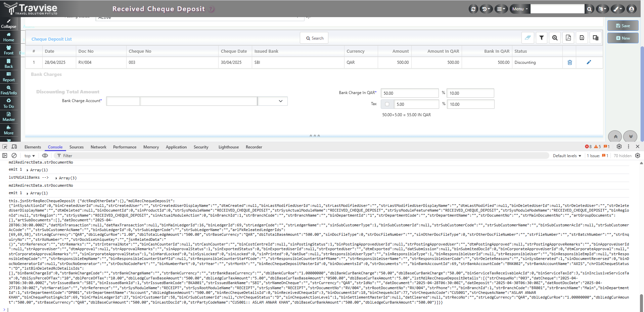
Task: Click the scroll-to-bottom double chevron button
Action: 630,136
